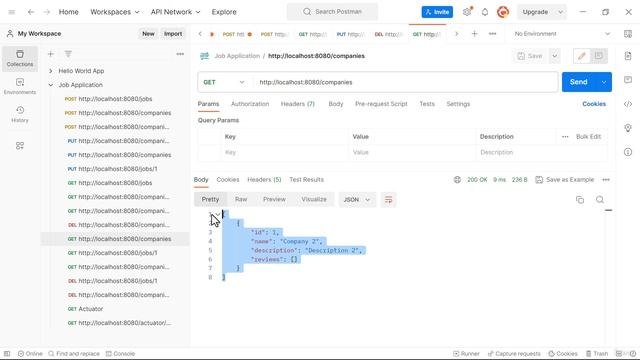
Task: Click the Send button
Action: (x=579, y=82)
